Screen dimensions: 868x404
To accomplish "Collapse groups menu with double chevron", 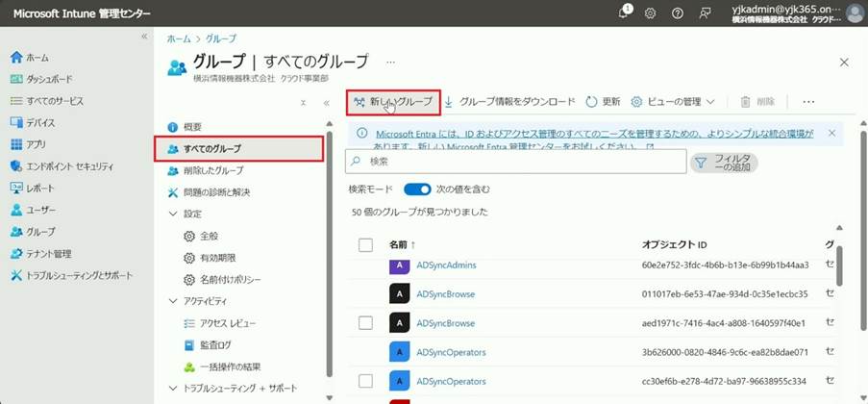I will [x=326, y=103].
